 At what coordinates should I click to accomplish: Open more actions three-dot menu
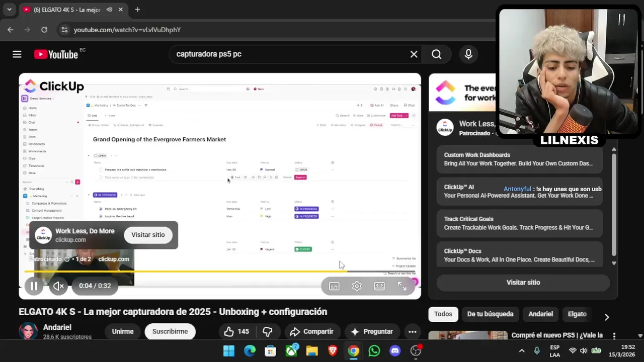pos(412,332)
